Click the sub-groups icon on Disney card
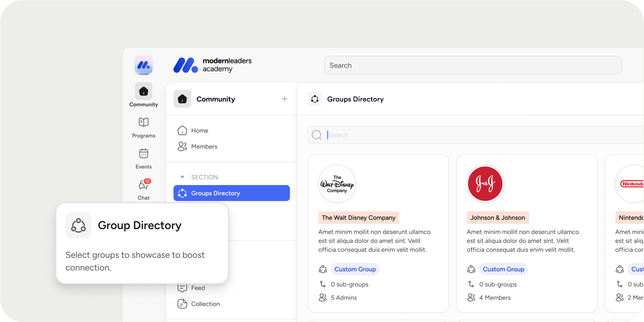The width and height of the screenshot is (644, 322). [x=323, y=284]
